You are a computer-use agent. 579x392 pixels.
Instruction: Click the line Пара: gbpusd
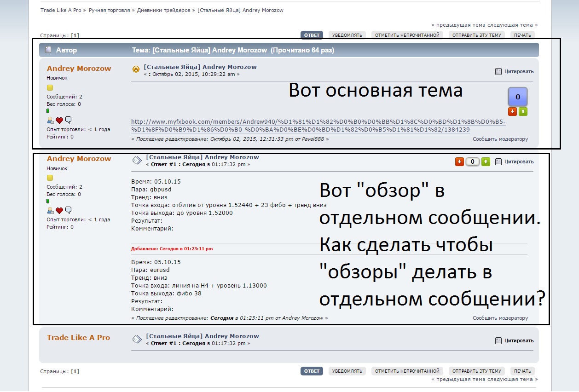(x=151, y=189)
